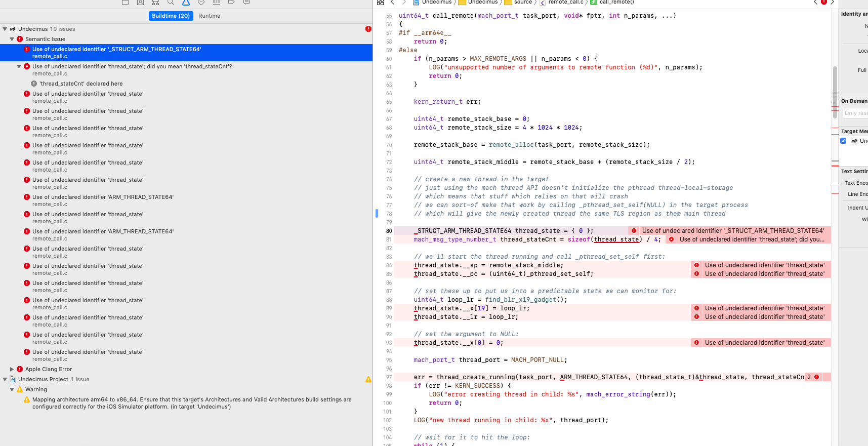Open the Source Control navigator icon
The width and height of the screenshot is (868, 446).
(x=140, y=2)
